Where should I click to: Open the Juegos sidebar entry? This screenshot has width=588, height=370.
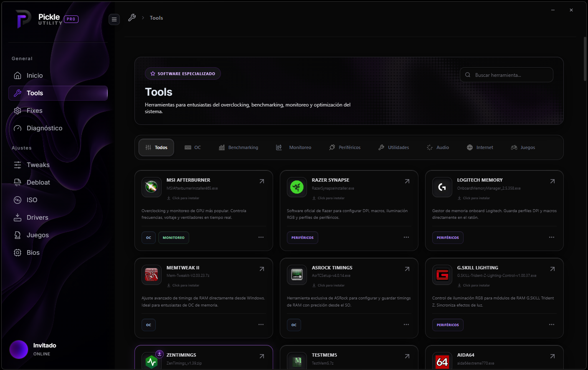coord(58,235)
